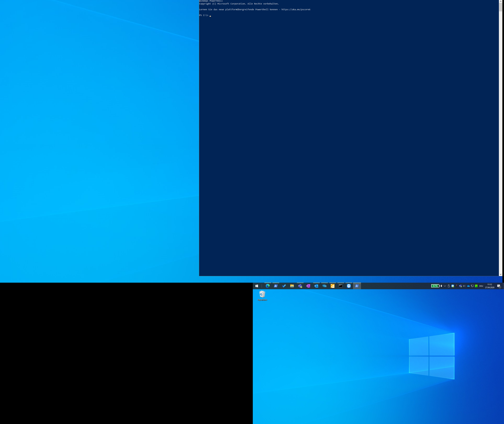
Task: Open File Explorer from the taskbar
Action: 292,286
